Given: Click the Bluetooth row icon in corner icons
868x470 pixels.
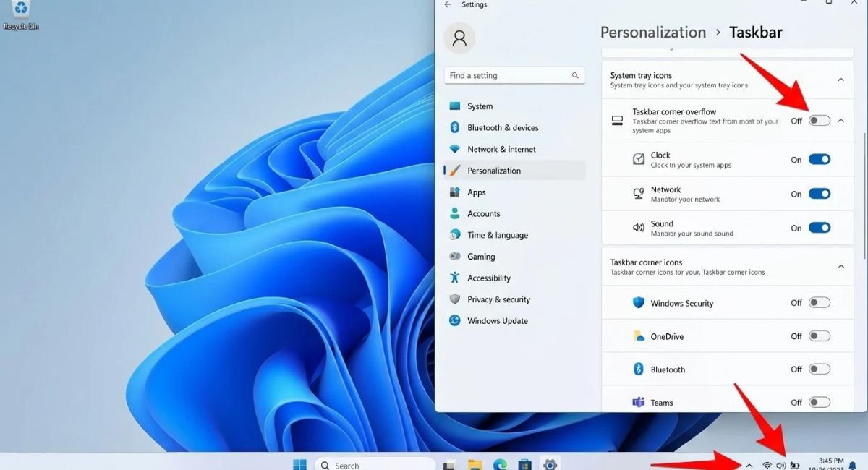Looking at the screenshot, I should (x=639, y=369).
